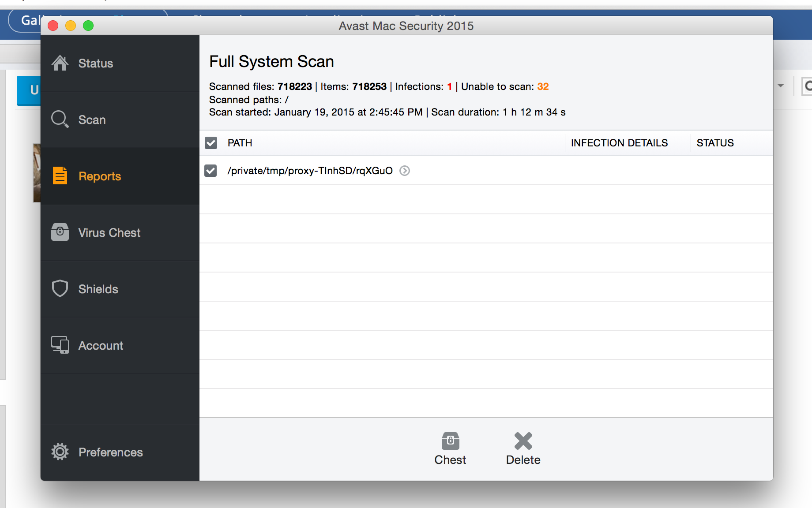This screenshot has width=812, height=508.
Task: Sort by the PATH column header
Action: (240, 143)
